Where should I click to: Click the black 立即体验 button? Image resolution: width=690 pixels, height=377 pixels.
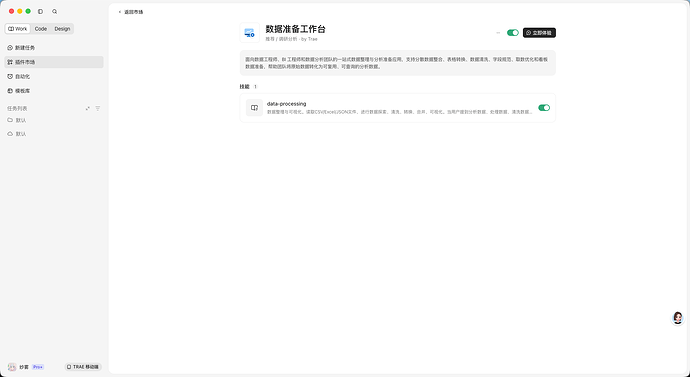(x=539, y=33)
